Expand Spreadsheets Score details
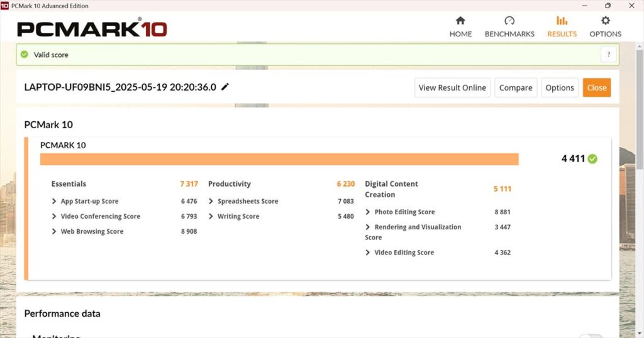Screen dimensions: 644x338 pyautogui.click(x=211, y=202)
